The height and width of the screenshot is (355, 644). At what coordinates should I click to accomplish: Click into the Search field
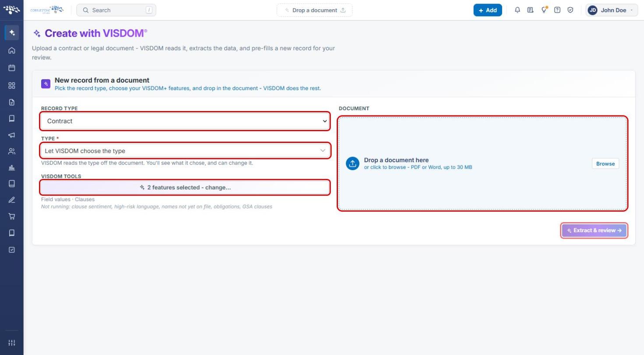(116, 10)
